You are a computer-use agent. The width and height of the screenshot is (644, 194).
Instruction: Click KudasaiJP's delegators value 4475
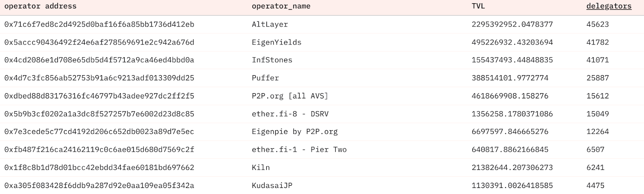[x=595, y=185]
